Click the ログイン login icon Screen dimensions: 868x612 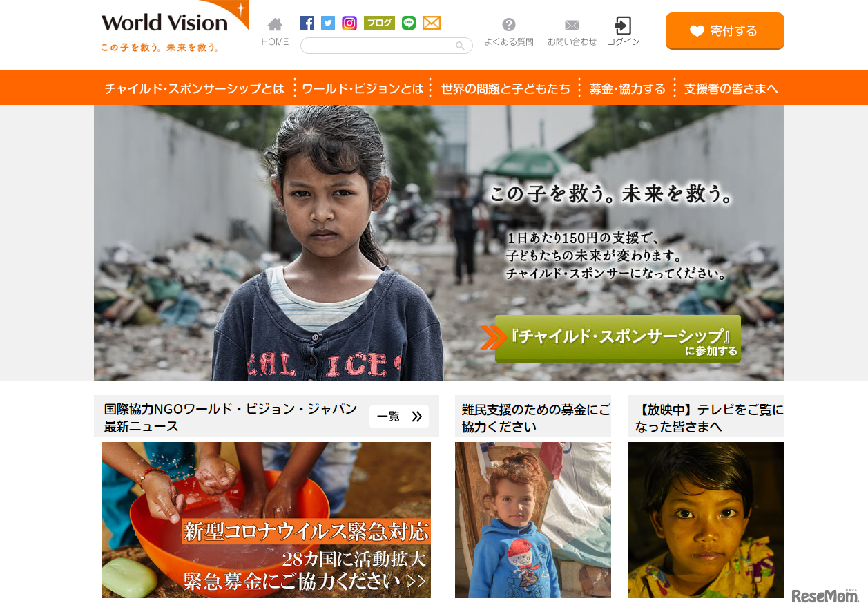pyautogui.click(x=623, y=26)
